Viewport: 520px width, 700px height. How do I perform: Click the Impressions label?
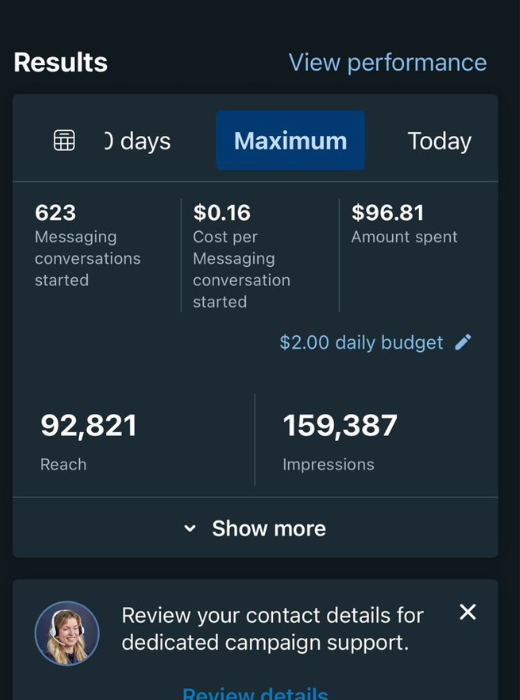point(329,465)
